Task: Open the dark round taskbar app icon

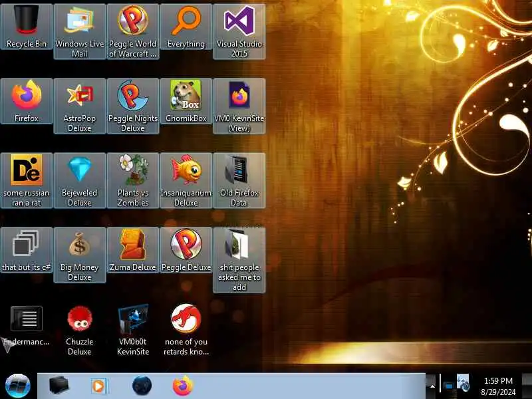Action: (142, 386)
